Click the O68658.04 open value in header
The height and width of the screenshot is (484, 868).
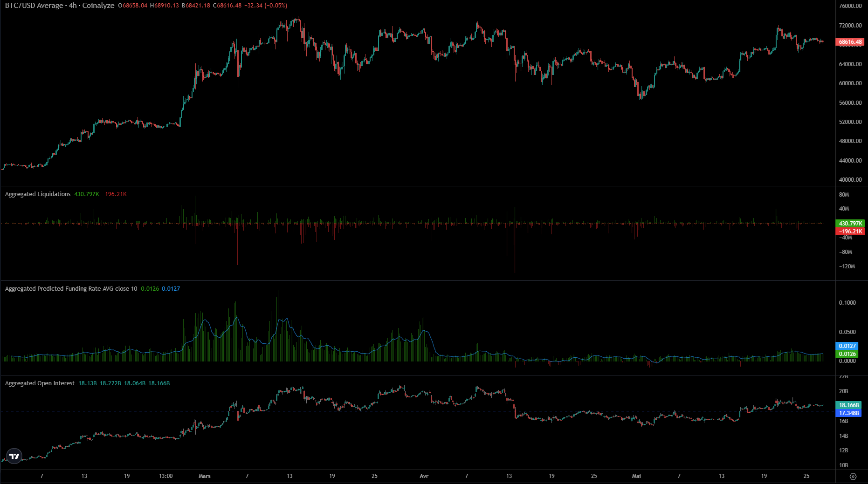pos(133,6)
